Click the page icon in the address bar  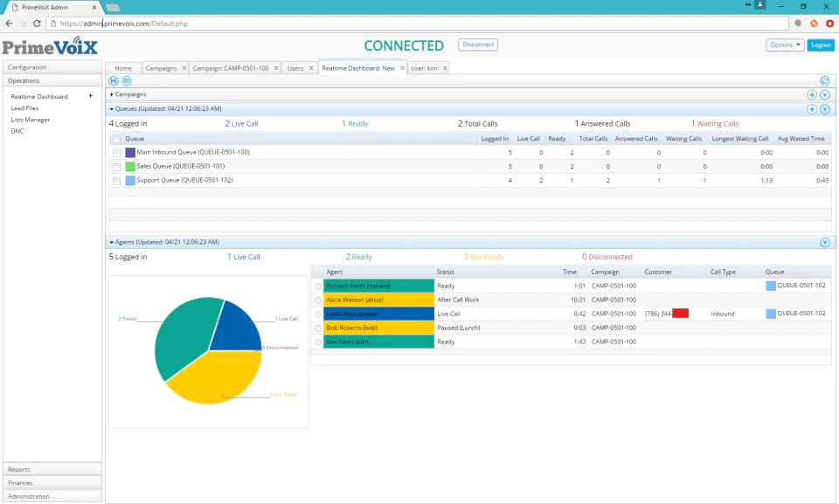53,24
